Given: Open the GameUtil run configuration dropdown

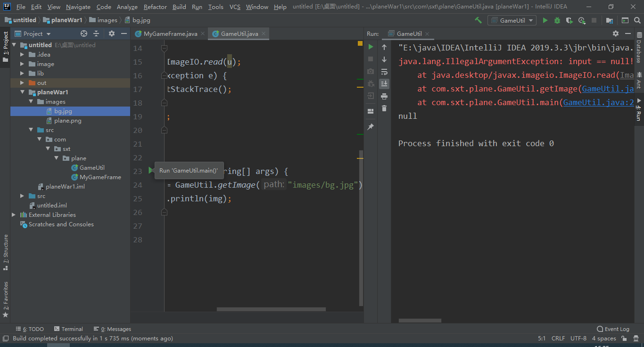Looking at the screenshot, I should (512, 20).
